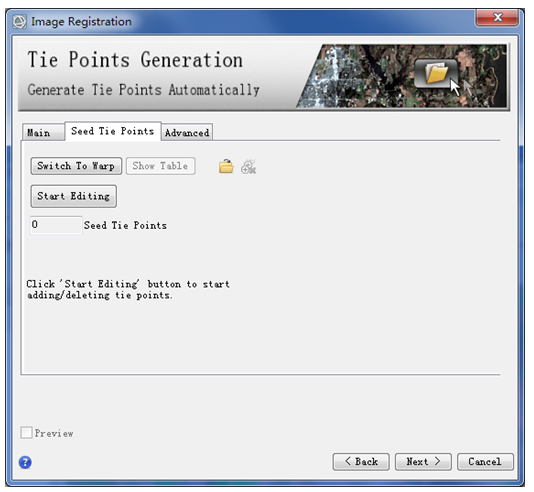Image resolution: width=534 pixels, height=492 pixels.
Task: Click the Switch To Warp button
Action: [x=76, y=166]
